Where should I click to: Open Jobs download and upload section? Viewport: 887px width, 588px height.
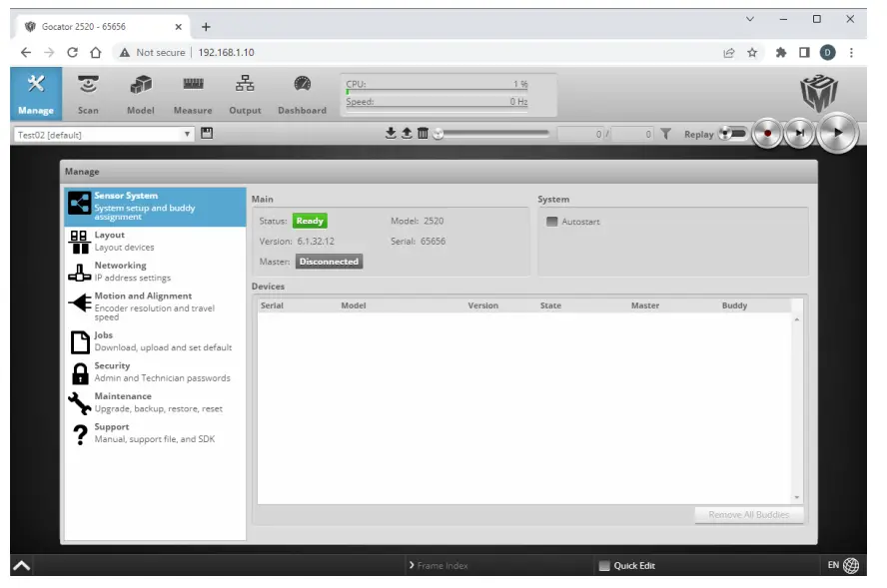click(155, 341)
